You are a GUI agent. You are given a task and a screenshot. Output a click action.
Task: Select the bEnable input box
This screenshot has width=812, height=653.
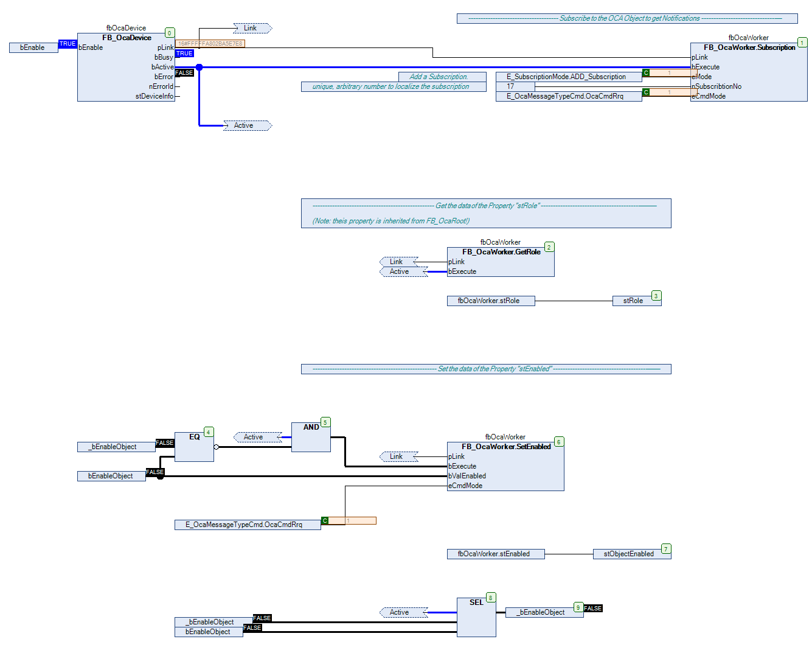(33, 47)
